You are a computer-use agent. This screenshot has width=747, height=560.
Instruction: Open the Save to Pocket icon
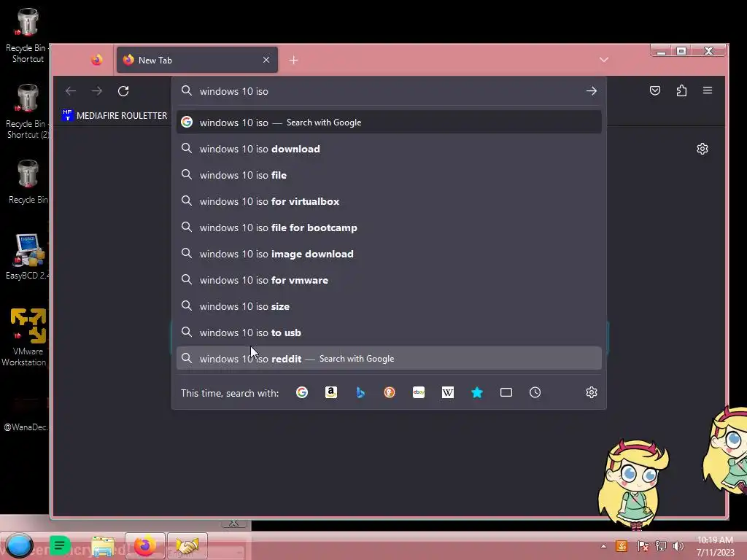(655, 90)
